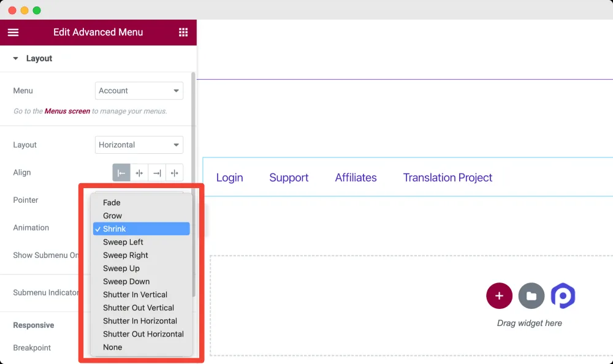
Task: Open the widgets grid icon
Action: click(183, 32)
